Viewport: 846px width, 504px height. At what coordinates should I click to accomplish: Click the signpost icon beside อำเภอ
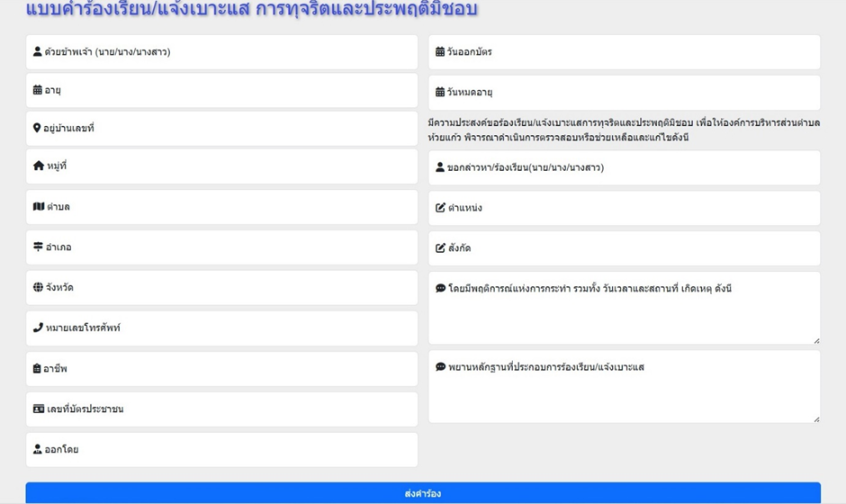coord(38,247)
